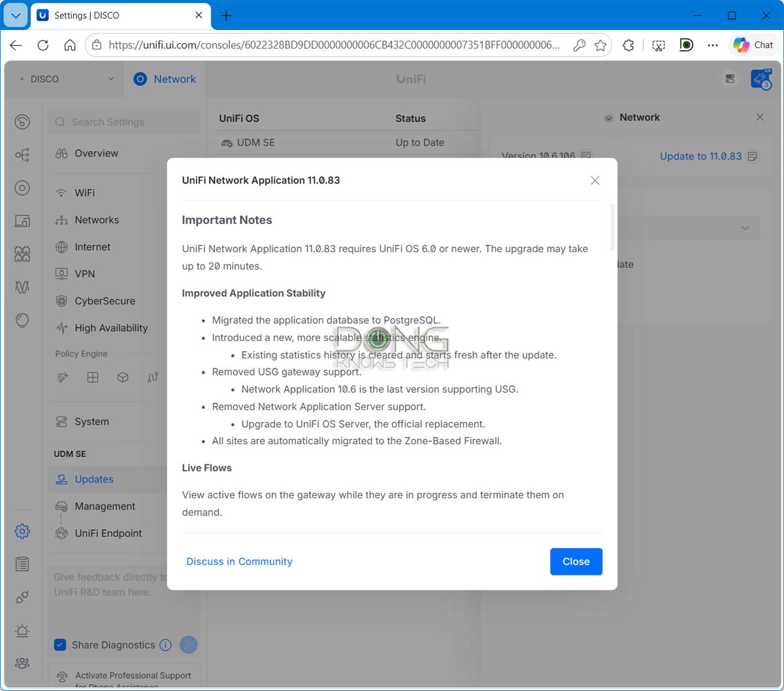Image resolution: width=784 pixels, height=691 pixels.
Task: Reload the page with browser Refresh
Action: point(43,45)
